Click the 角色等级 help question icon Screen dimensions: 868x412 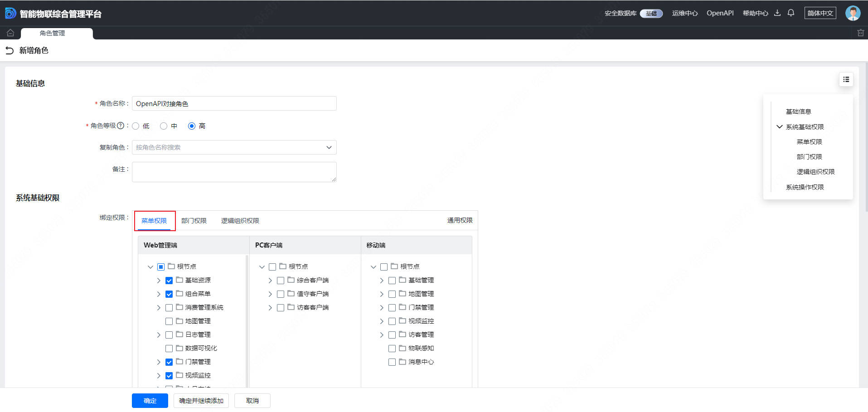pos(121,126)
